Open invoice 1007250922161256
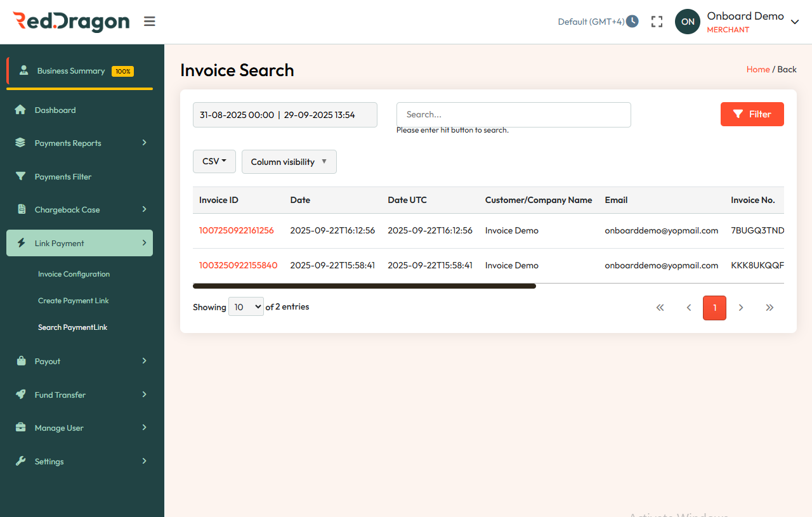 click(x=237, y=230)
